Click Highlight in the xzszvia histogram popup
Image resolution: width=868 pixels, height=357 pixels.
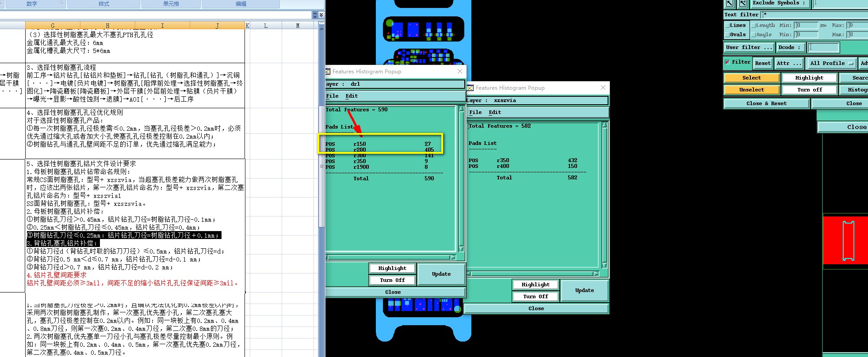point(535,285)
